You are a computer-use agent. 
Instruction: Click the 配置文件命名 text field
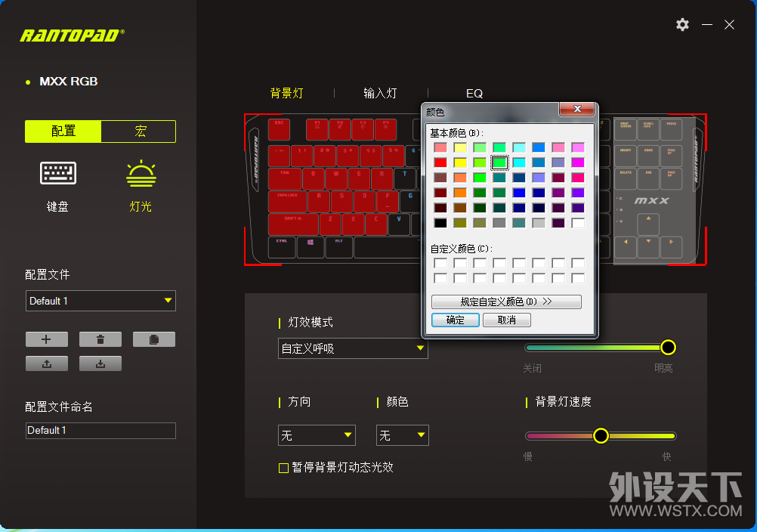[x=100, y=431]
